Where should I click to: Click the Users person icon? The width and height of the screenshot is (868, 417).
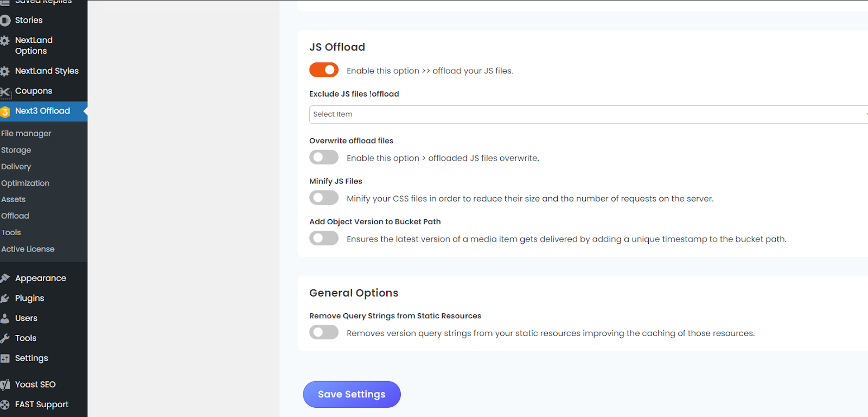pos(5,319)
